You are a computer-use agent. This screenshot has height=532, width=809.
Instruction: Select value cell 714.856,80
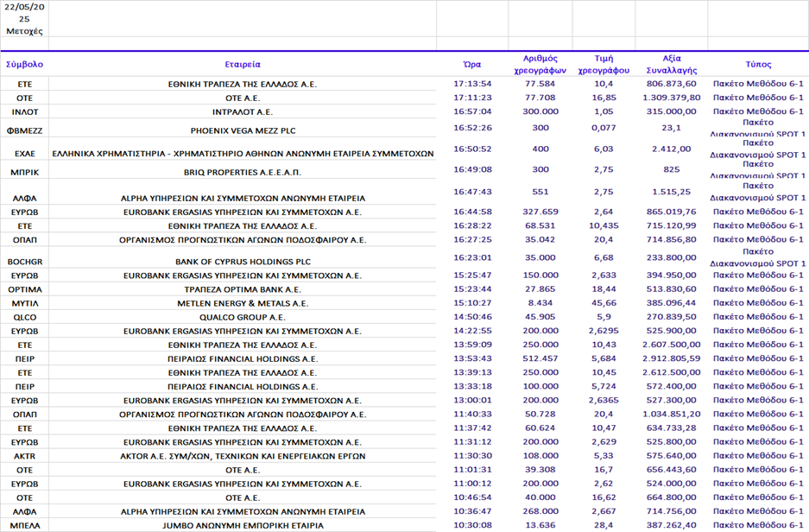(x=671, y=239)
